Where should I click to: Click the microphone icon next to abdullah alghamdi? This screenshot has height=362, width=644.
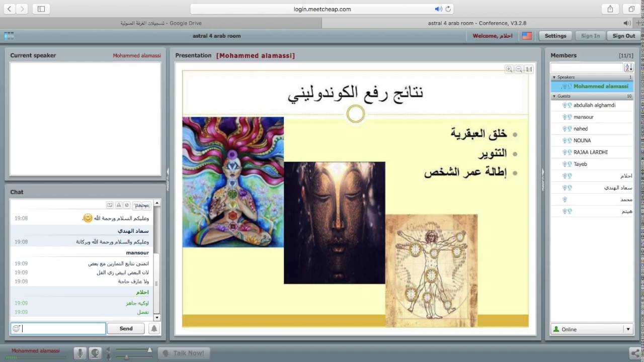coord(565,105)
